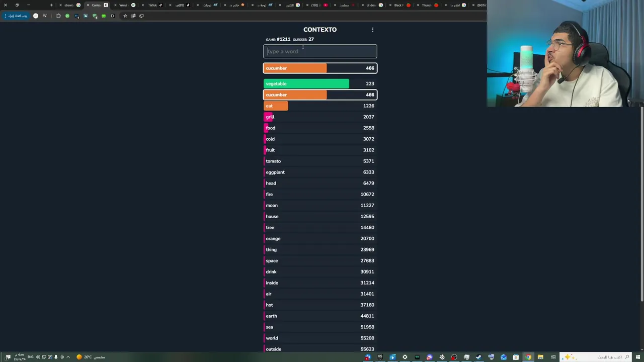Click the 'drink' guess row
Image resolution: width=644 pixels, height=362 pixels.
pyautogui.click(x=320, y=271)
